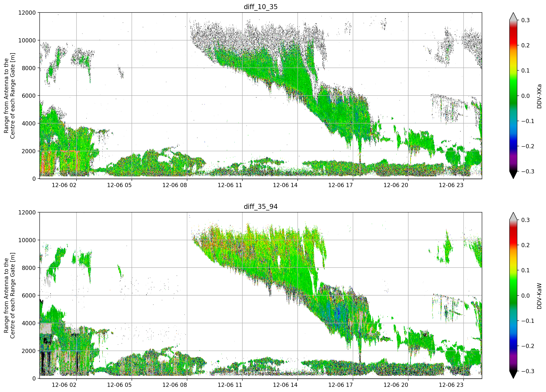Click the −0.1 tick on DDV-XKa colorbar
The width and height of the screenshot is (546, 392).
click(x=528, y=121)
